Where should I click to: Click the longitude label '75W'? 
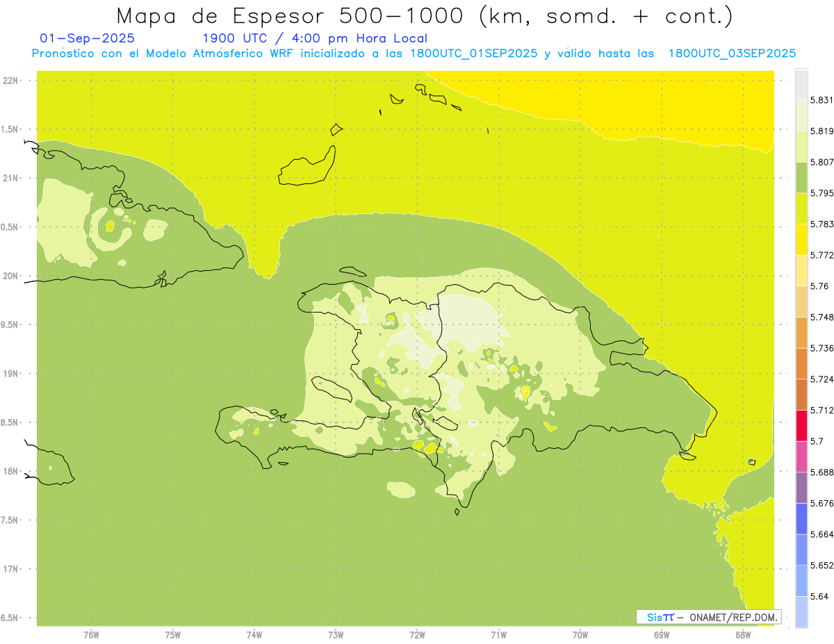173,635
